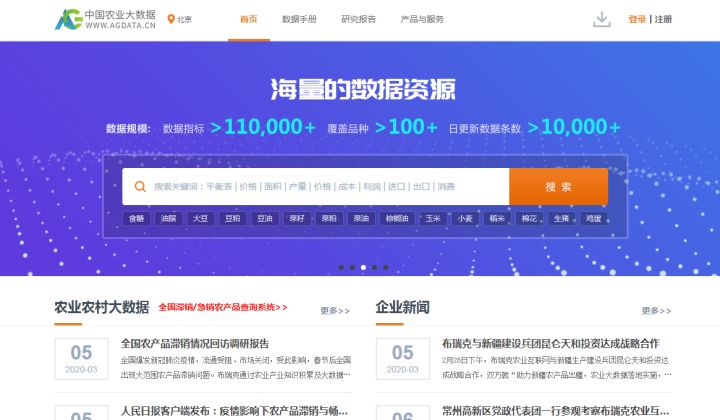Click 更多>> beside 企业新闻
The image size is (720, 420).
(657, 311)
